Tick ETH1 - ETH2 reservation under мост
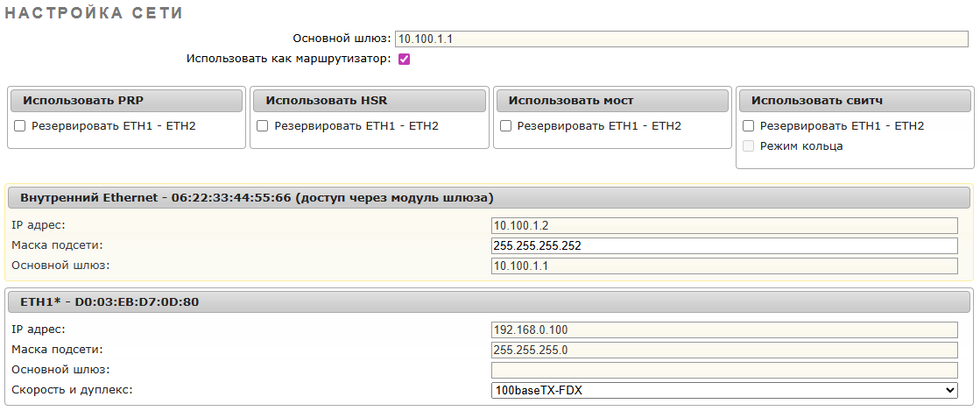 point(505,126)
